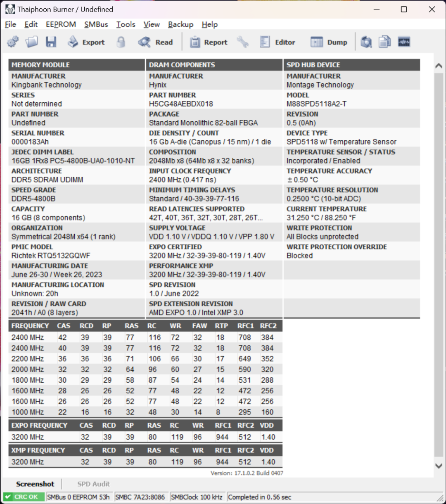Click the waveform monitor toolbar icon
This screenshot has width=446, height=504.
pos(404,42)
